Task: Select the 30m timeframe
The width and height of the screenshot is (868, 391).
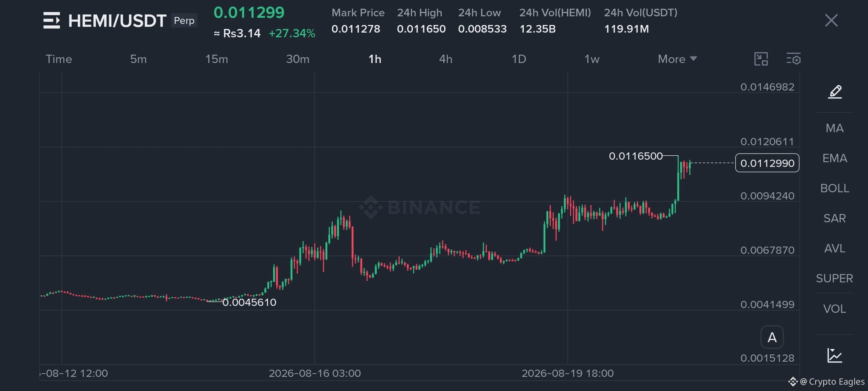Action: [298, 59]
